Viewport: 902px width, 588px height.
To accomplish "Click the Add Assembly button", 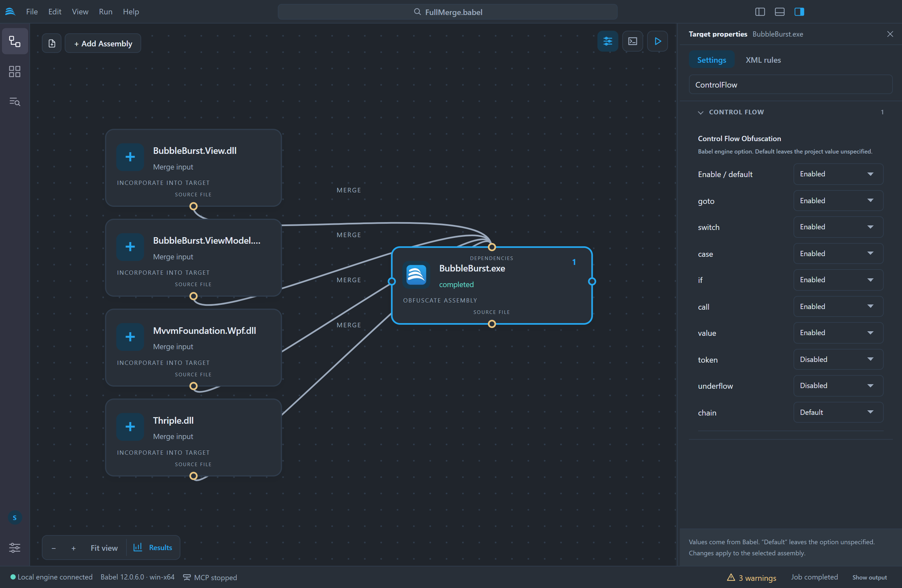I will 103,43.
